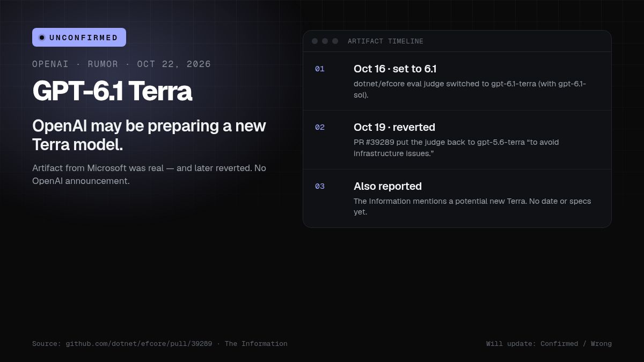Click 'OpenAI may be preparing a new Terra model.' subheading
Viewport: 644px width, 362px height.
click(x=149, y=135)
